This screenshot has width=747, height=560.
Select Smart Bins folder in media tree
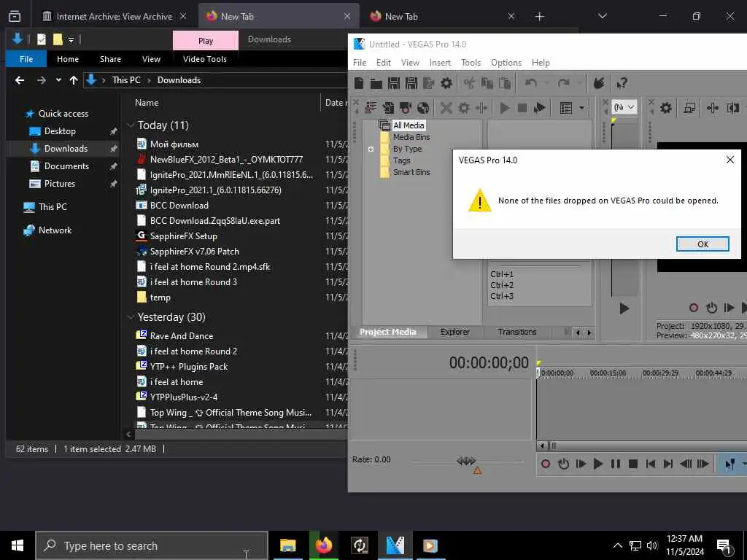[x=411, y=172]
